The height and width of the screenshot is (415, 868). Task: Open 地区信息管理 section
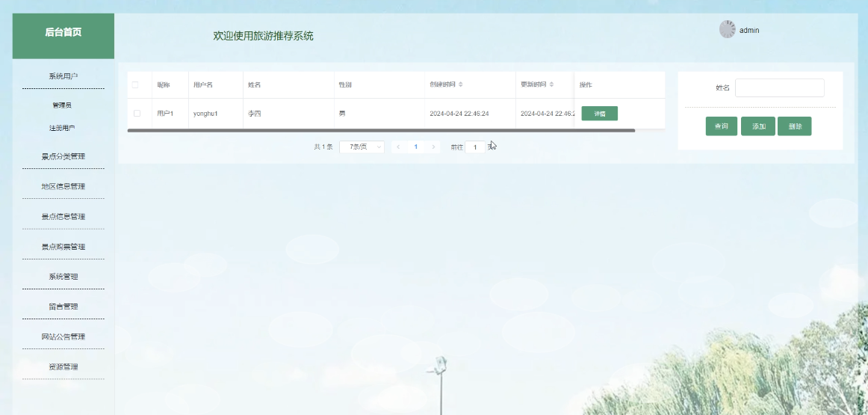pyautogui.click(x=63, y=187)
